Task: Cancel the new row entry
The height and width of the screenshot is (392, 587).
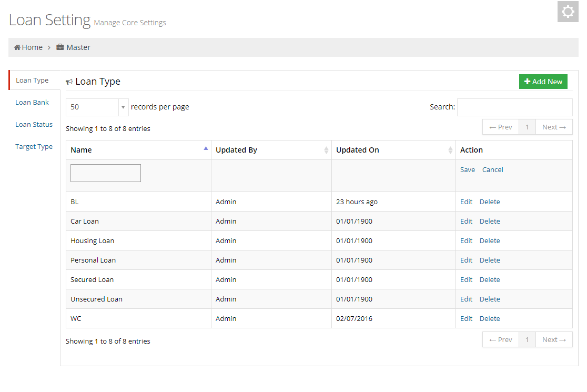Action: pos(492,170)
